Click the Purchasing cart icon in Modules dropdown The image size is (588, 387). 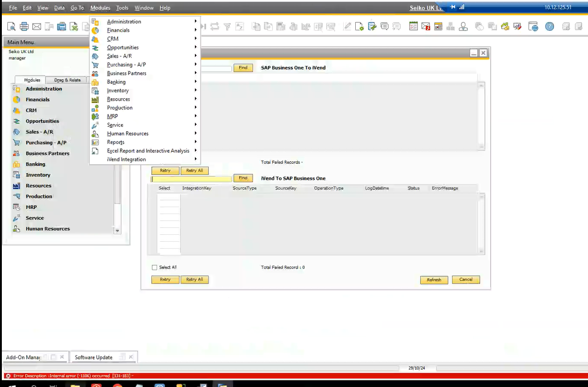(x=95, y=65)
